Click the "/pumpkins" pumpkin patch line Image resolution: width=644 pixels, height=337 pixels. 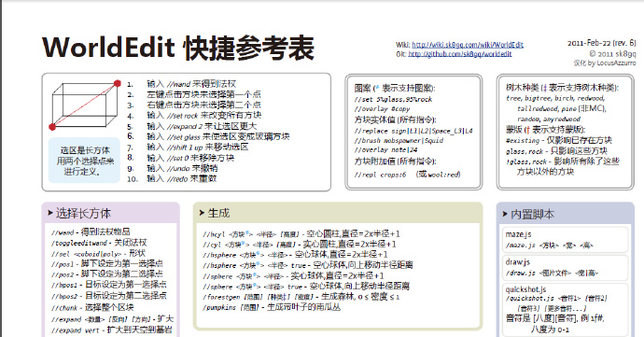pyautogui.click(x=272, y=307)
